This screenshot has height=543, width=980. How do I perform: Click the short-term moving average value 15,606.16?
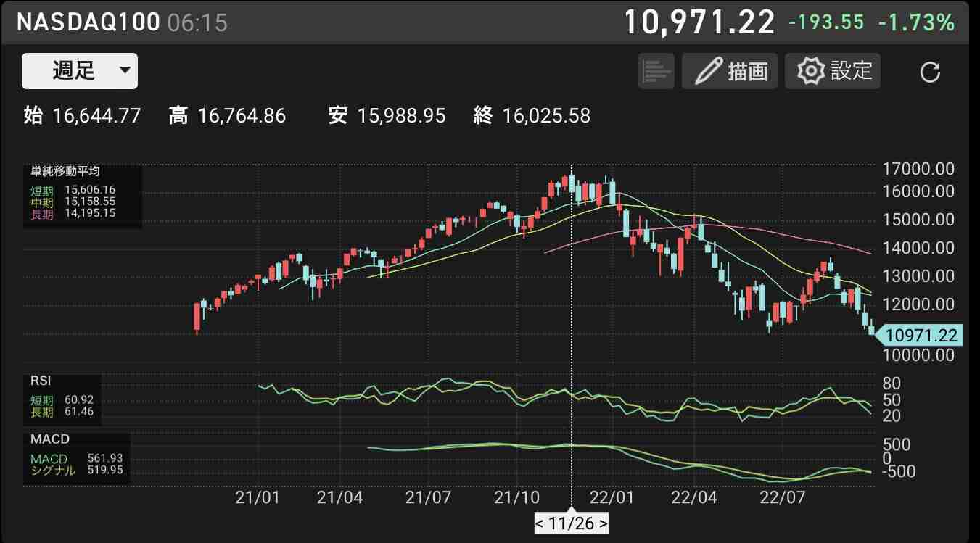pyautogui.click(x=89, y=189)
